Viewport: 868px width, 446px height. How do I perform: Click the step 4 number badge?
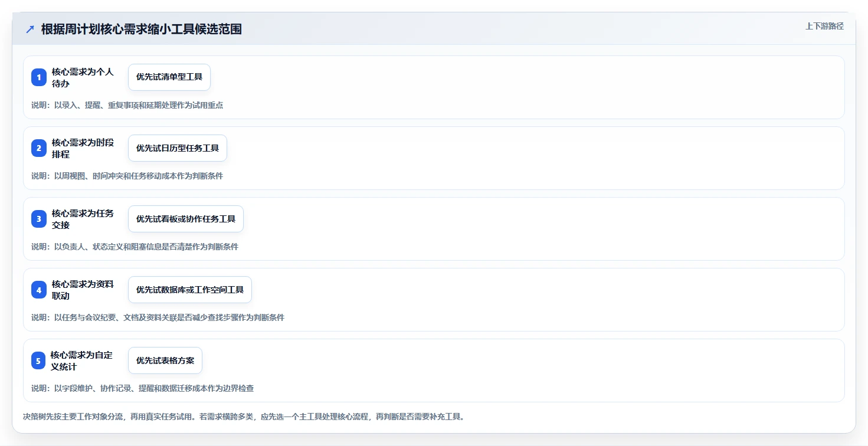pos(39,290)
